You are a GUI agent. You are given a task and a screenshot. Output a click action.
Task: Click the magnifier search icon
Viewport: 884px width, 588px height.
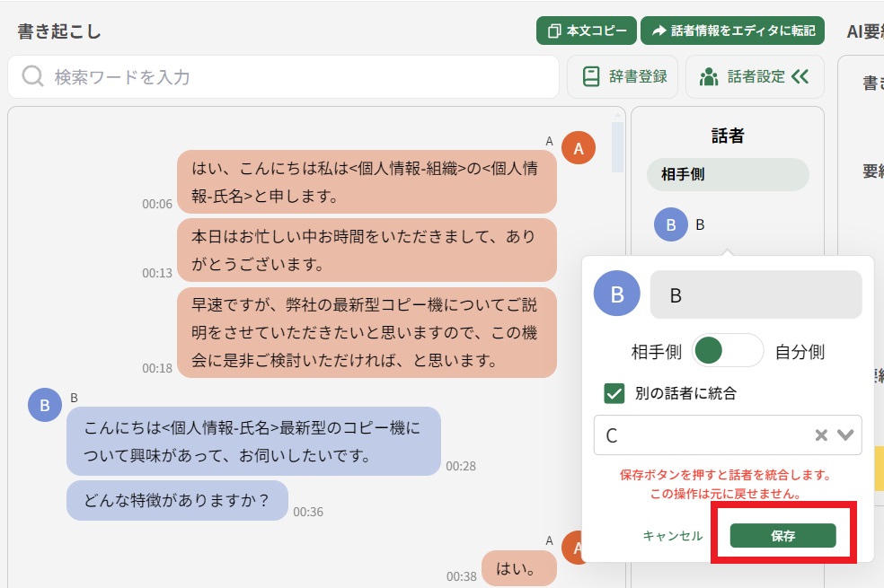coord(32,76)
